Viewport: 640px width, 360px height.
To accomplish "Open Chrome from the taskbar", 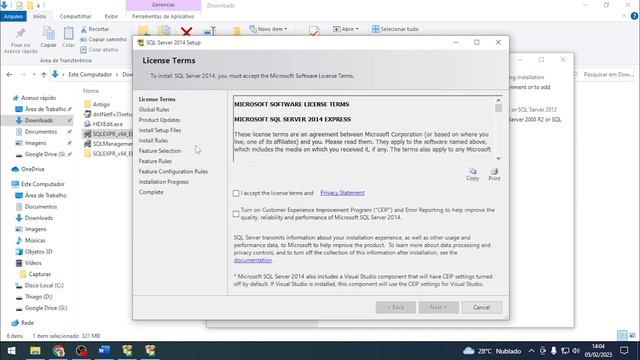I will 58,351.
